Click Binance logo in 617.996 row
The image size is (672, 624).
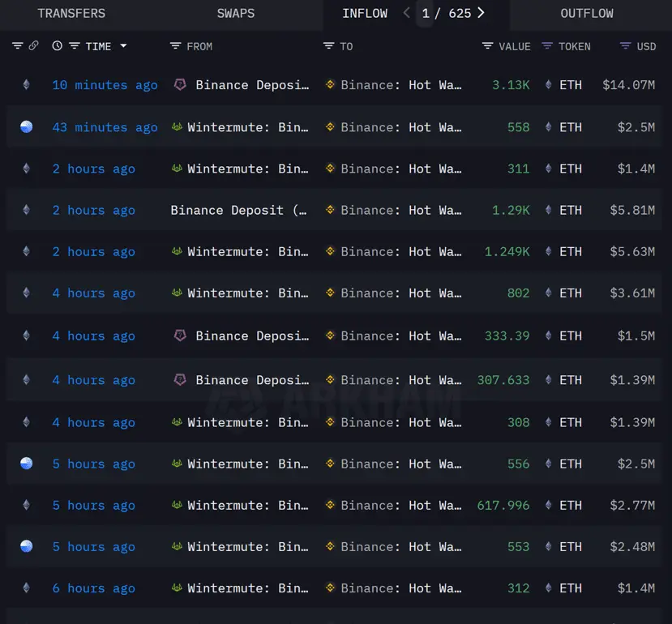(x=330, y=505)
